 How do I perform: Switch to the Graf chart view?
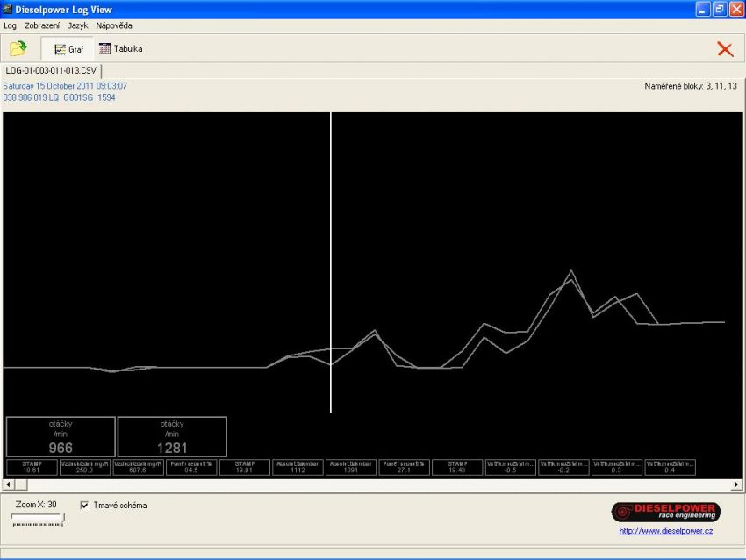click(x=68, y=49)
